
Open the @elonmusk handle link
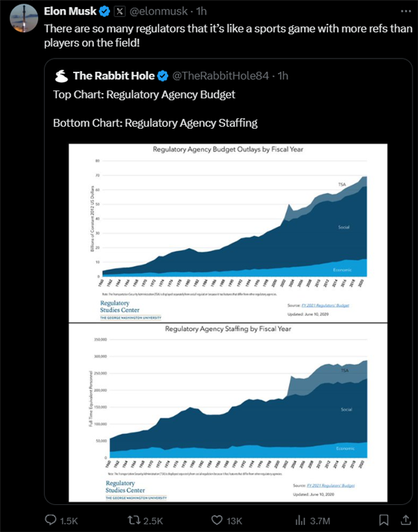[x=160, y=12]
